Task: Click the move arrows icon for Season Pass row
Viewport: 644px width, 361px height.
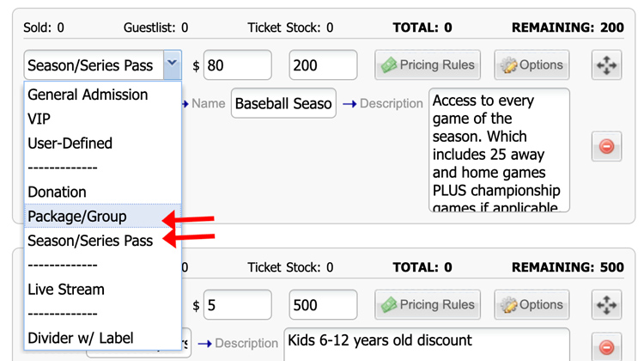Action: pyautogui.click(x=606, y=65)
